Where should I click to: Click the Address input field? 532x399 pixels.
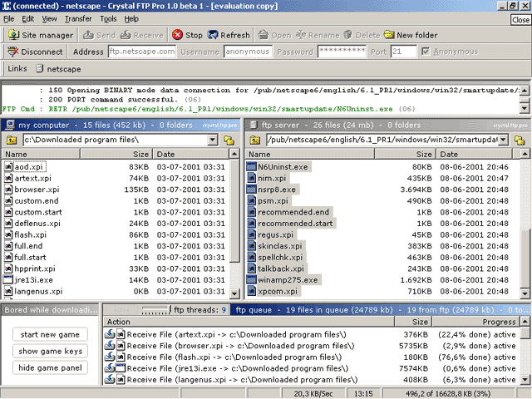click(x=142, y=52)
